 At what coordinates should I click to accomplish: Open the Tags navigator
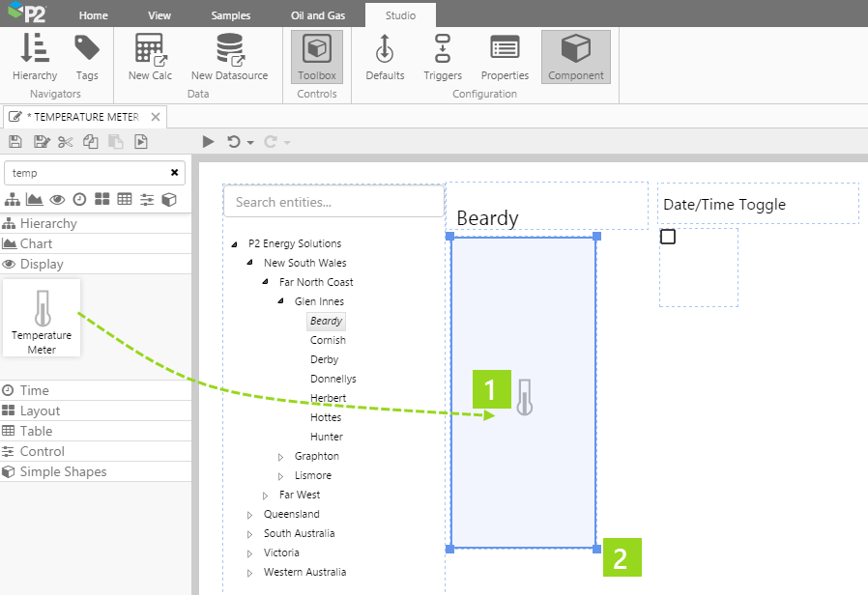point(87,57)
